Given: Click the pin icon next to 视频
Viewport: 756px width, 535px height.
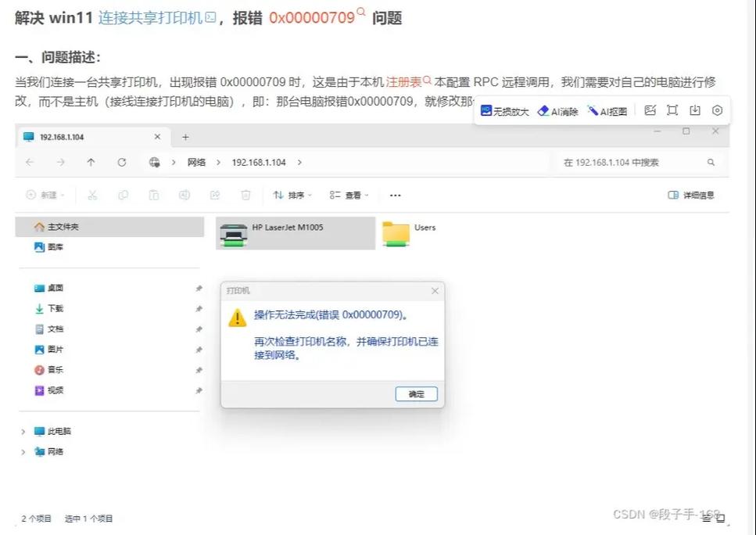Looking at the screenshot, I should [x=199, y=390].
